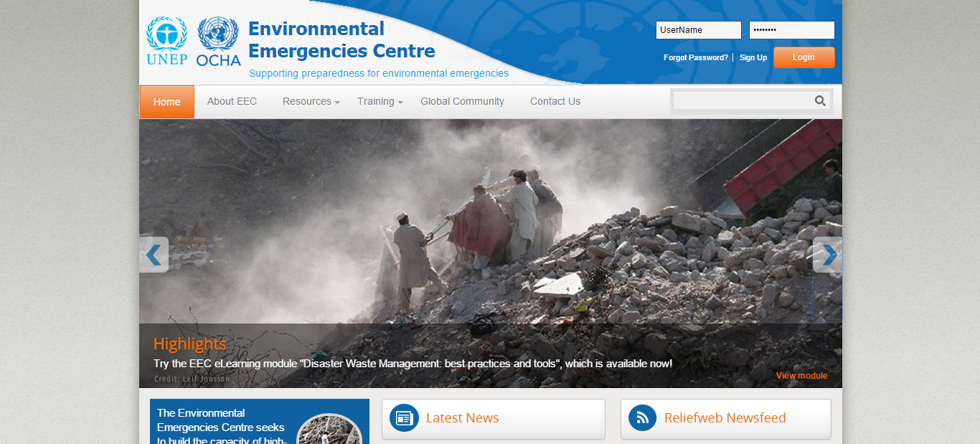Screen dimensions: 980x444
Task: Expand the Resources dropdown menu
Action: click(311, 102)
